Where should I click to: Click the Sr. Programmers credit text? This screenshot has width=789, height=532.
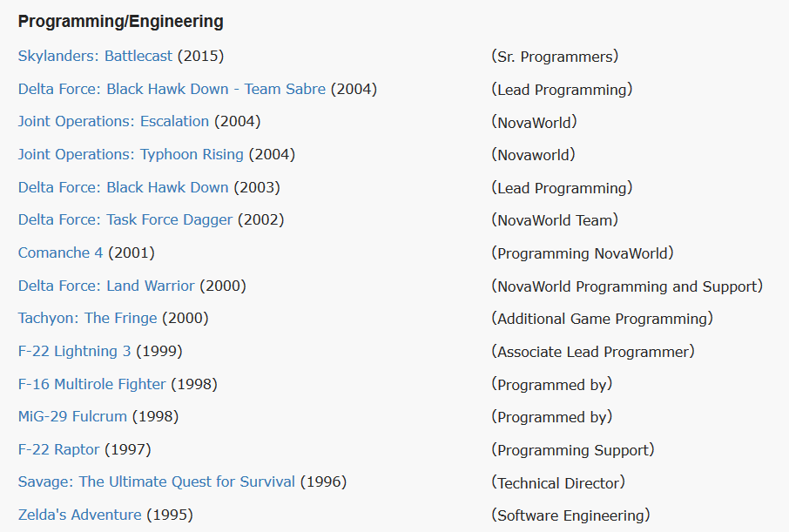[555, 57]
